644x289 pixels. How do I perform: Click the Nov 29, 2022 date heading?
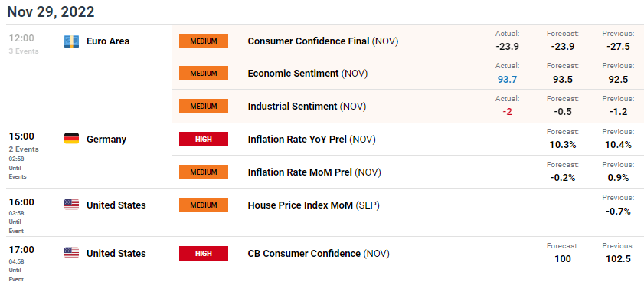click(x=51, y=11)
